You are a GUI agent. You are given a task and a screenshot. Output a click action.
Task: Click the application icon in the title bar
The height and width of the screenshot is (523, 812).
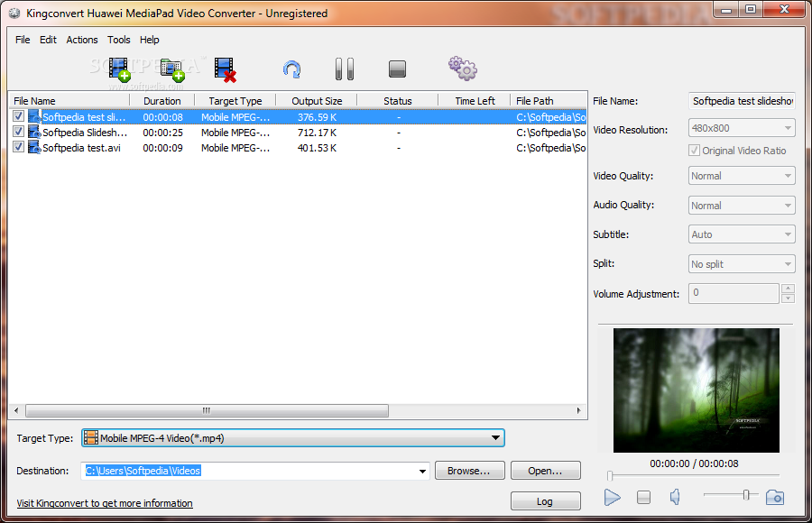point(14,14)
